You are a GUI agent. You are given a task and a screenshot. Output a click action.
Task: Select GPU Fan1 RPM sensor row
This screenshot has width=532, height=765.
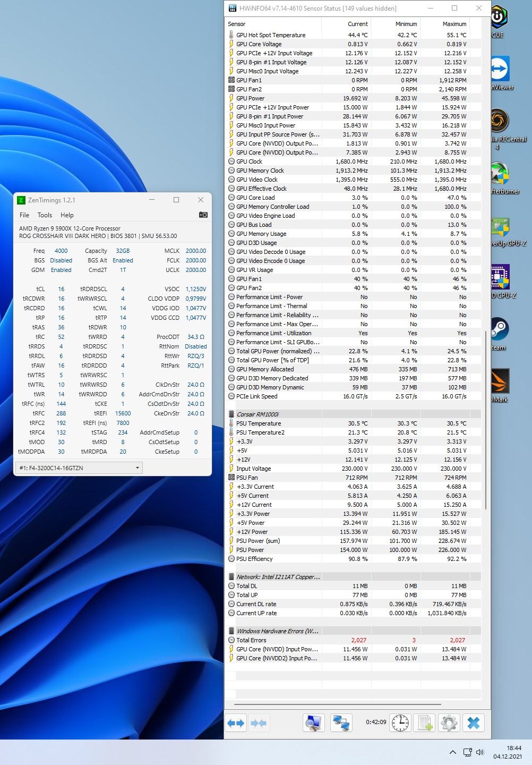tap(353, 80)
